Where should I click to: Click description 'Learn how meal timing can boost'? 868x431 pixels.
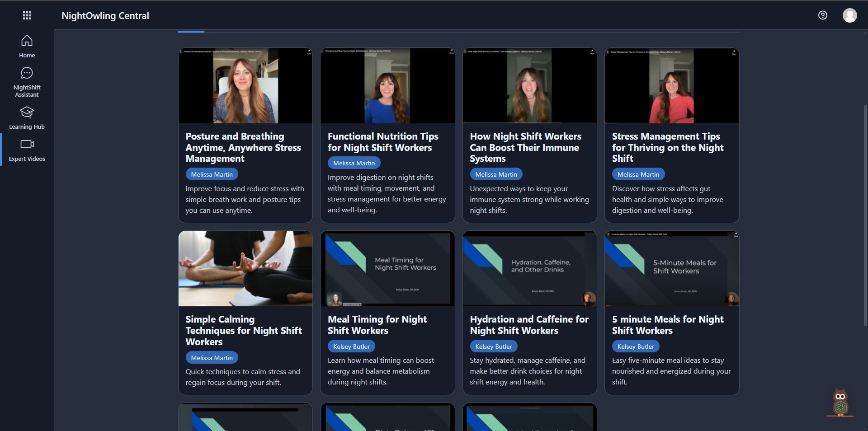tap(381, 371)
